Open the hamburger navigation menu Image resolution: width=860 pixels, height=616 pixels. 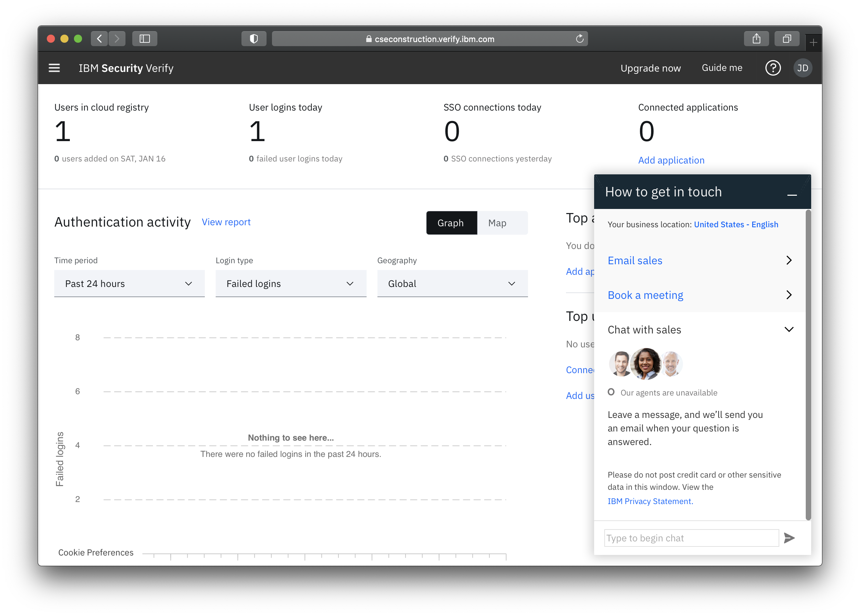pyautogui.click(x=54, y=68)
